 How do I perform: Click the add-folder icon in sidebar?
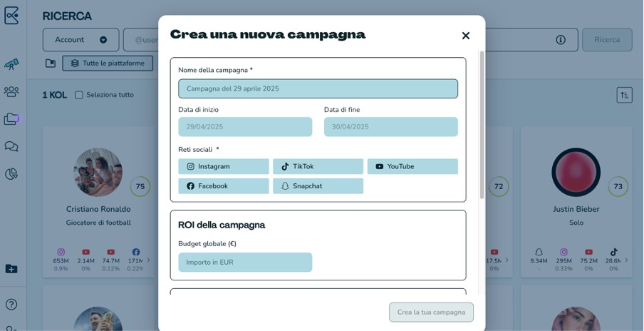coord(11,269)
